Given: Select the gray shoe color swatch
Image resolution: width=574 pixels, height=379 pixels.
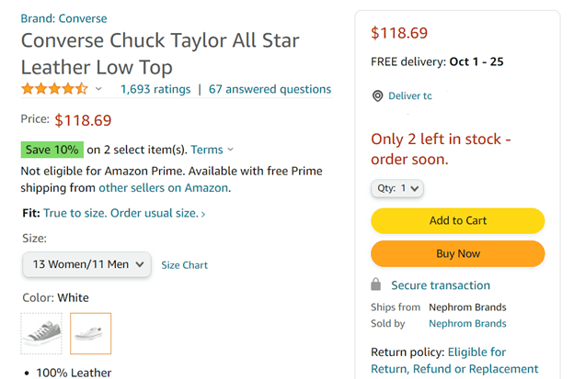Looking at the screenshot, I should click(41, 333).
